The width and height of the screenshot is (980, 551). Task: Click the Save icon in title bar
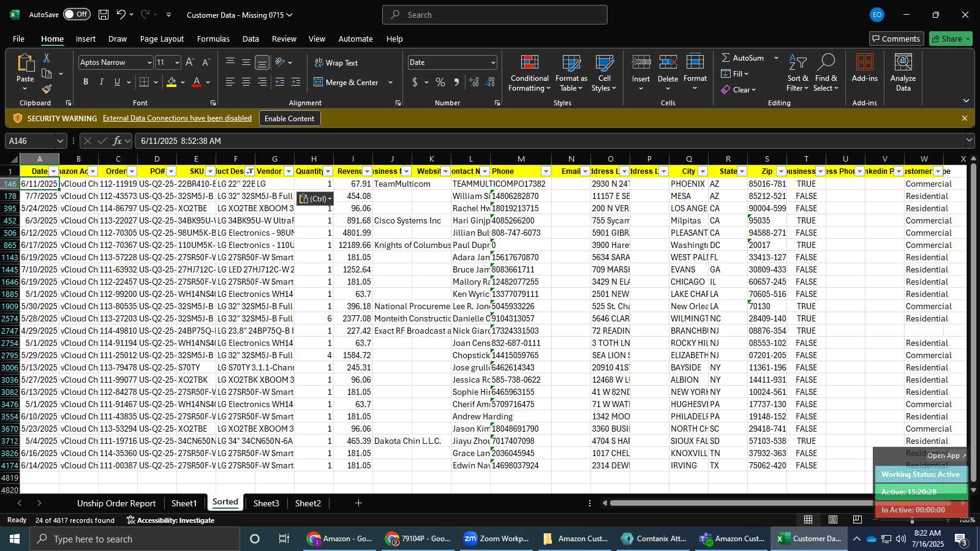104,15
